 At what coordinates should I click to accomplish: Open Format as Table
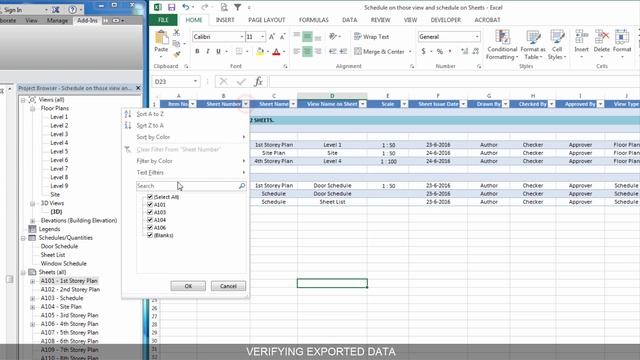click(x=533, y=45)
